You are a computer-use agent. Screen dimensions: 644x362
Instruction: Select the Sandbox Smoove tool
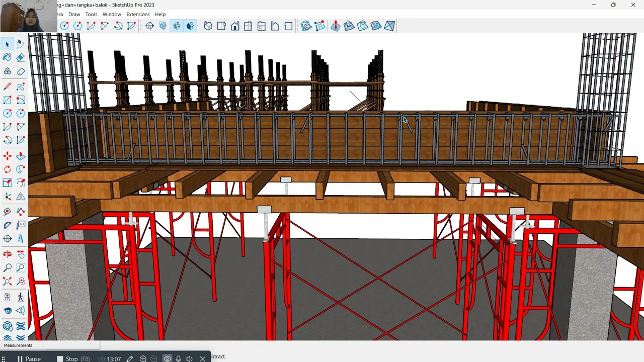336,26
